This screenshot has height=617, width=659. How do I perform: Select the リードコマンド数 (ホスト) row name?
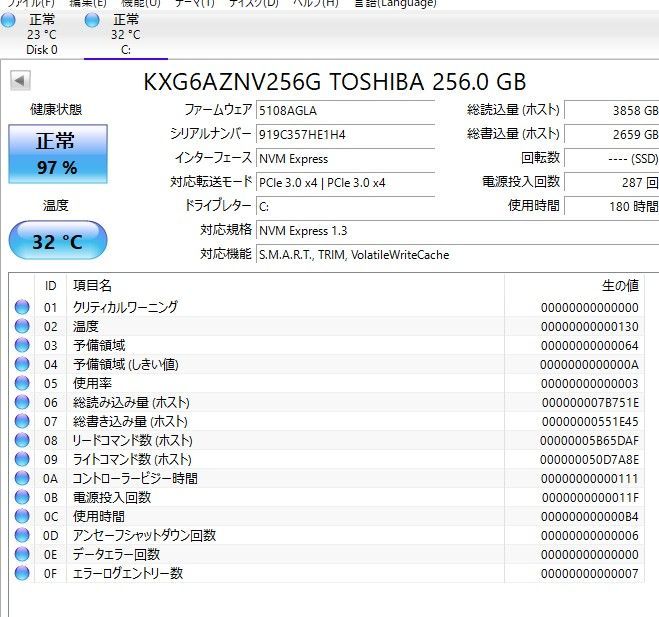click(x=132, y=440)
